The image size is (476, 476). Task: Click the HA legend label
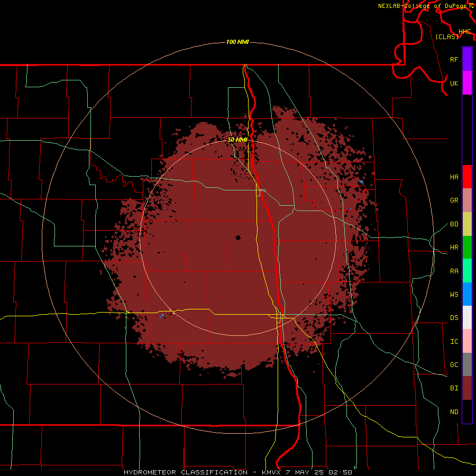coord(454,177)
